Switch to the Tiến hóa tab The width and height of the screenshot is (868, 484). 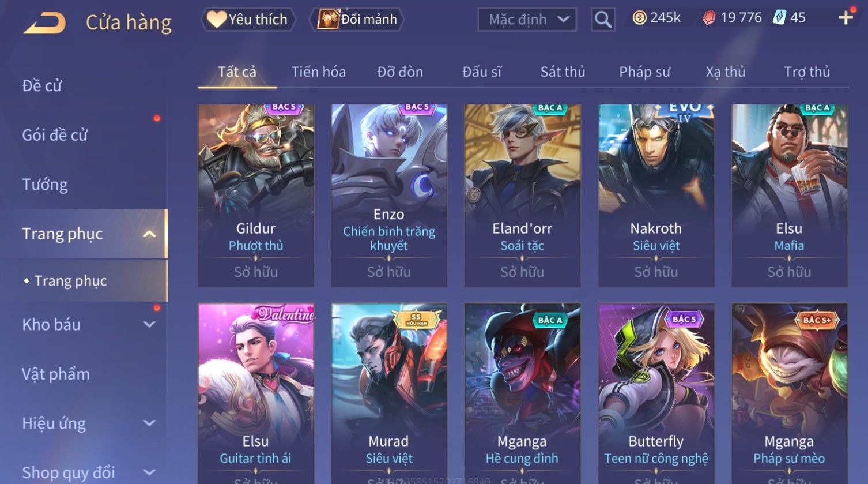tap(318, 72)
